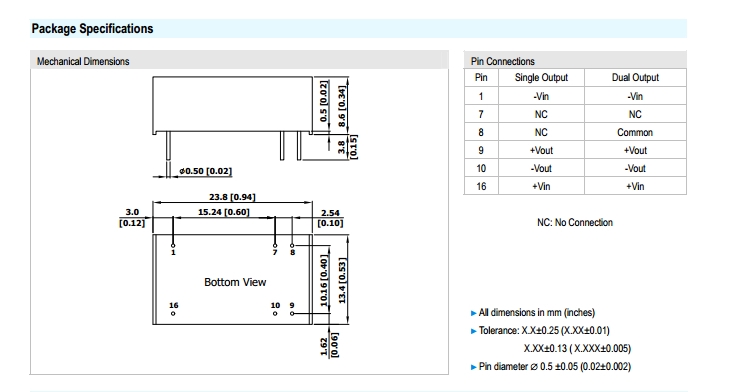
Task: Click the Pin Connections table header
Action: 502,61
